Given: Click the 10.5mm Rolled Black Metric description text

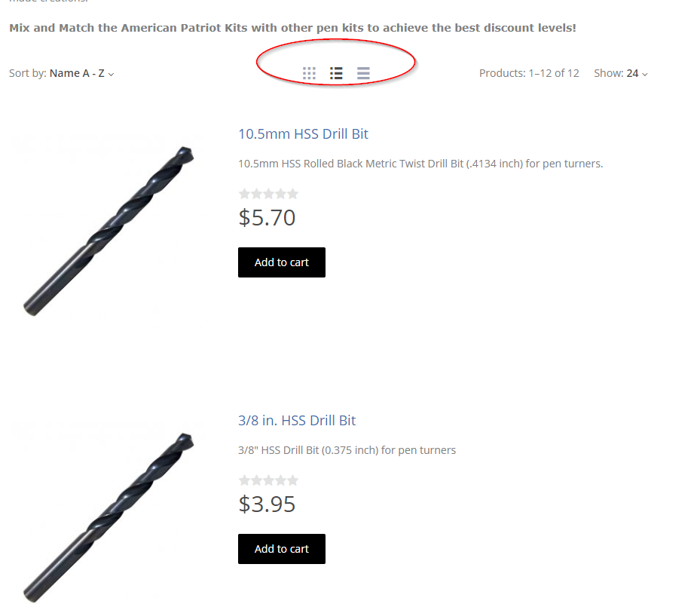Looking at the screenshot, I should tap(420, 164).
